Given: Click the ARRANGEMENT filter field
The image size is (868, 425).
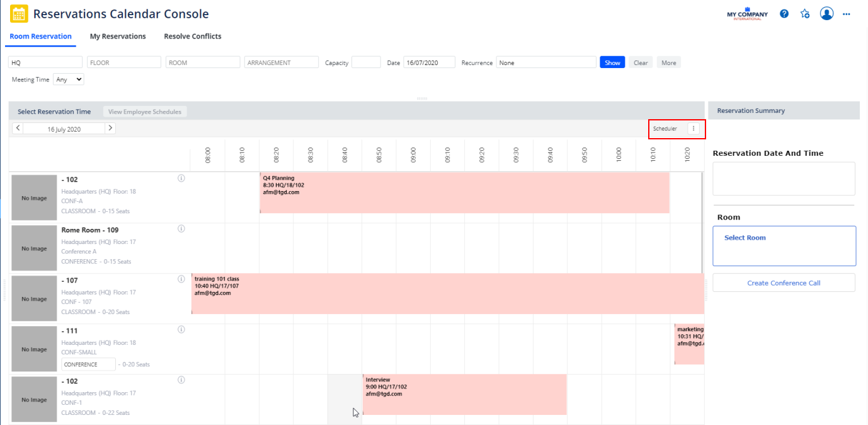Looking at the screenshot, I should [282, 62].
